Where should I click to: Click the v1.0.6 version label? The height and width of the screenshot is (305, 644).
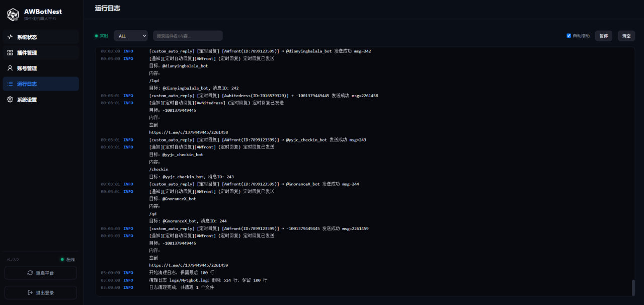pos(13,259)
